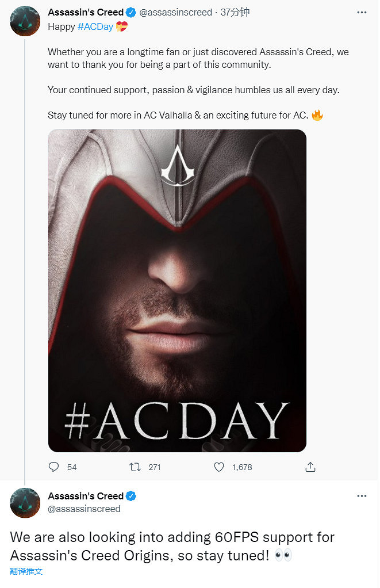This screenshot has width=380, height=588.
Task: Click Assassin's Creed name in reply tweet
Action: click(86, 496)
